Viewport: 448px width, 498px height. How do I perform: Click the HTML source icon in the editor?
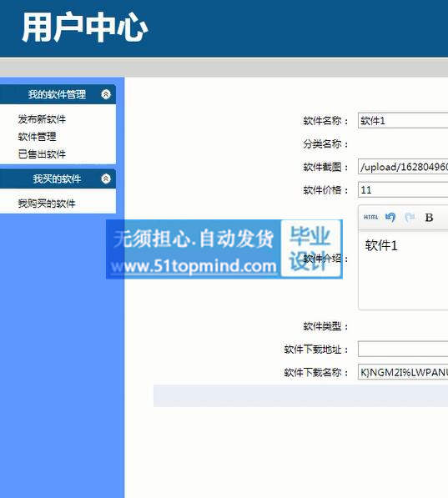click(x=370, y=217)
